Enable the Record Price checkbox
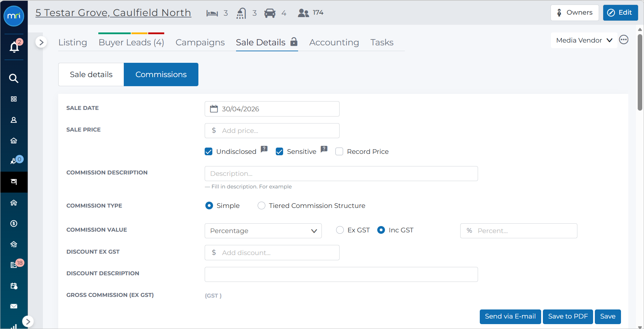This screenshot has height=329, width=644. pos(339,151)
